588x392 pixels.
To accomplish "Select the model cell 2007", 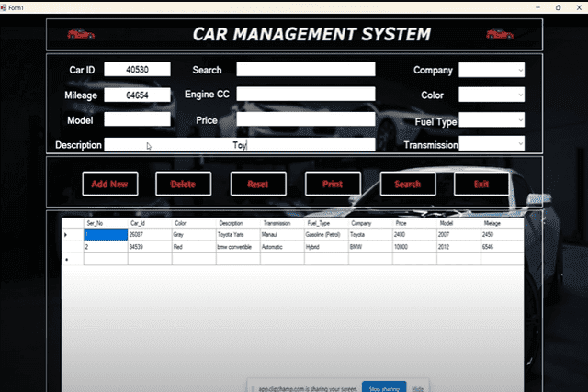I will [x=458, y=235].
